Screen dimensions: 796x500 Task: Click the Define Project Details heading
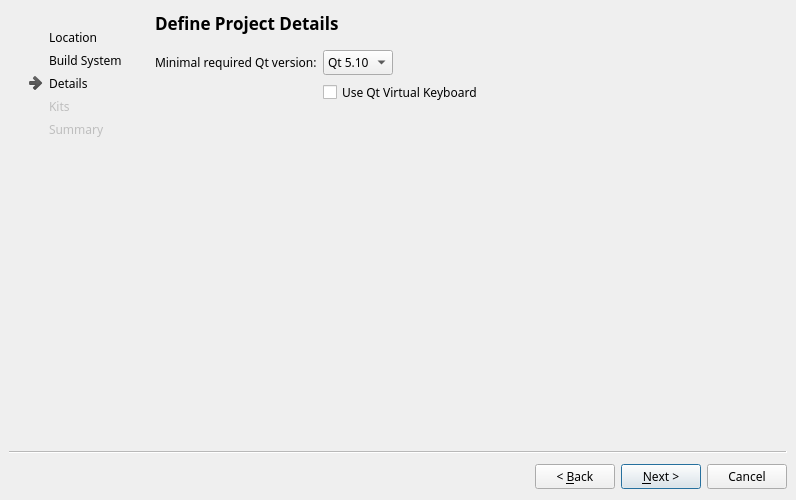coord(246,23)
